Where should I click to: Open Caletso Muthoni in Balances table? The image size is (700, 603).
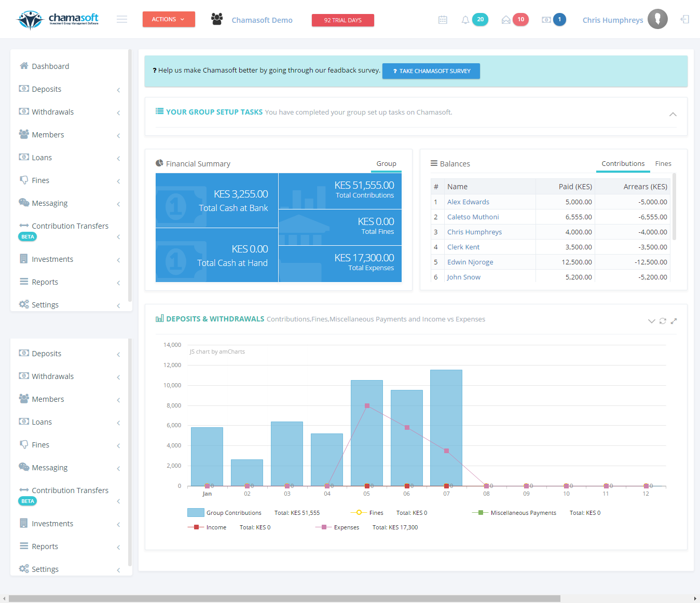coord(473,217)
